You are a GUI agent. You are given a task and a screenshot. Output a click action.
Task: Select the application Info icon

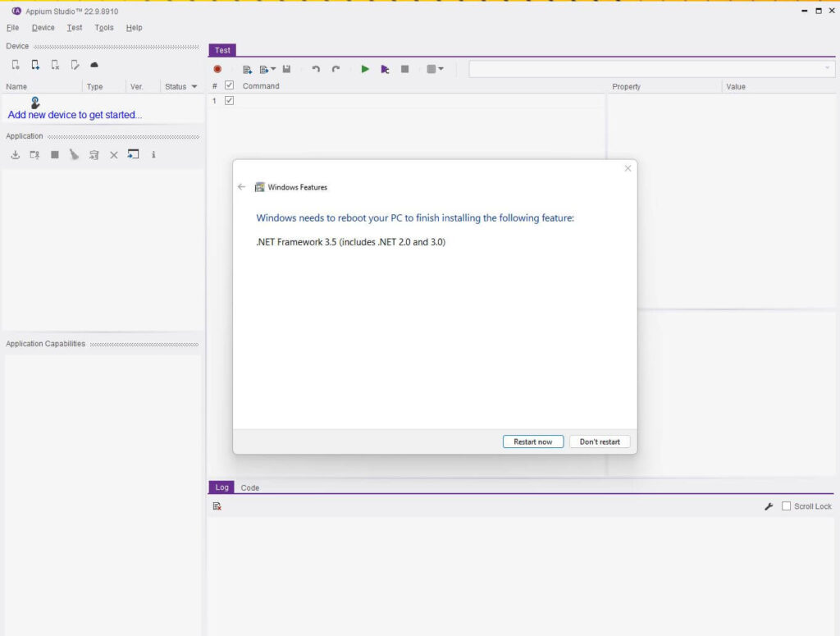point(153,154)
